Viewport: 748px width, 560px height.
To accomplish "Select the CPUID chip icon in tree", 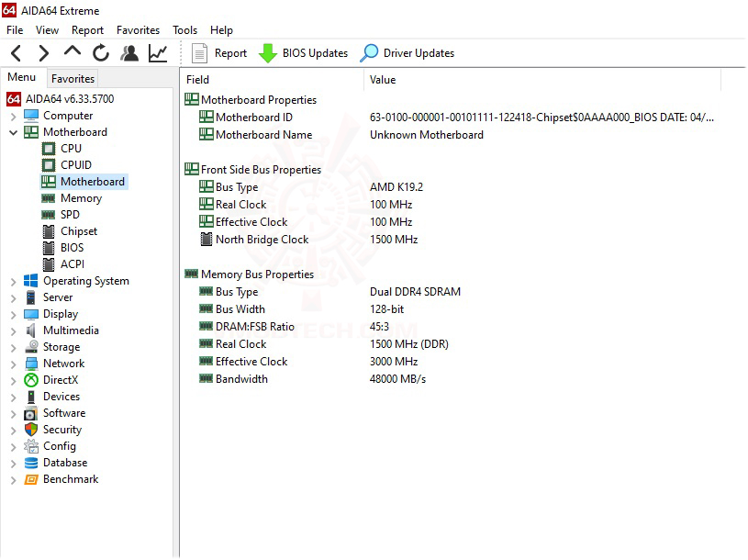I will [x=48, y=165].
